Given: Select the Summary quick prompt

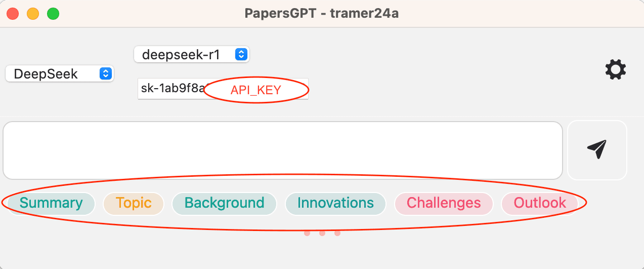Looking at the screenshot, I should point(51,203).
